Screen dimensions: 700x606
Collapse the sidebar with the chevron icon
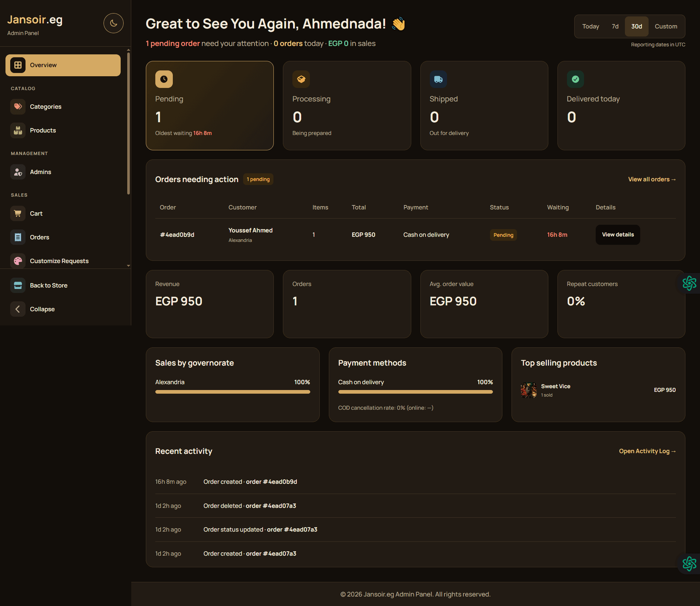18,309
